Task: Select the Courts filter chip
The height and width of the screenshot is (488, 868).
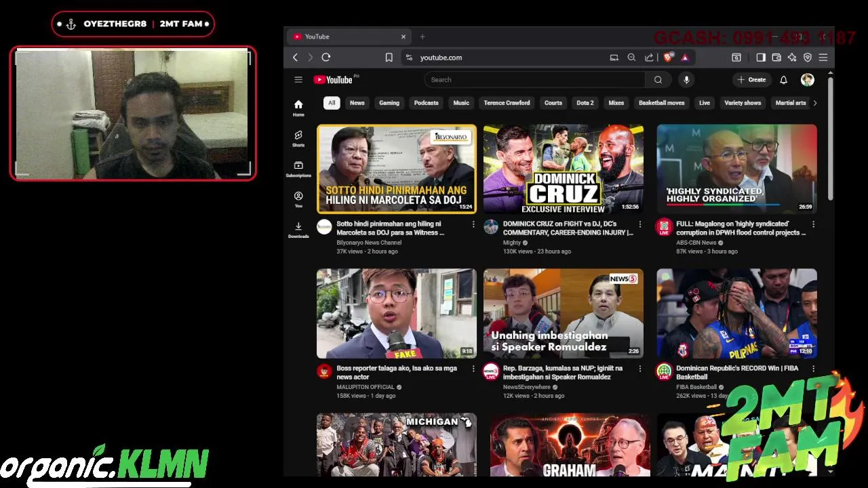Action: click(x=553, y=103)
